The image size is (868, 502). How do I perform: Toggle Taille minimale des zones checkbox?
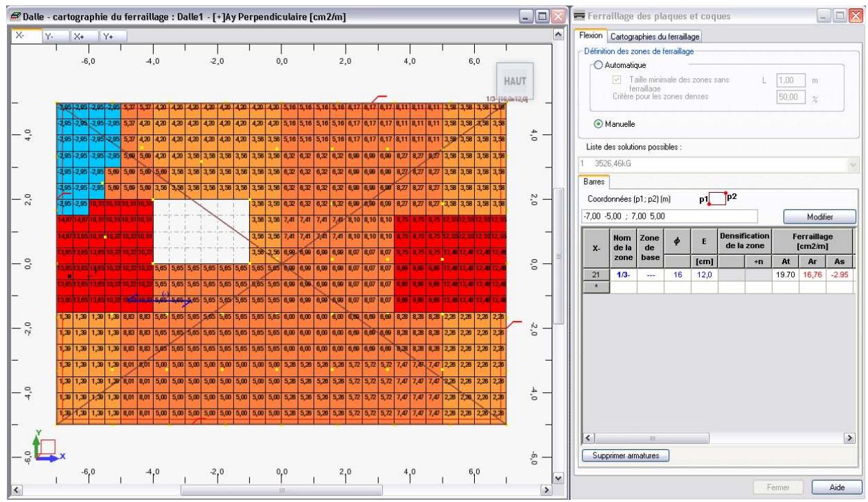(617, 80)
